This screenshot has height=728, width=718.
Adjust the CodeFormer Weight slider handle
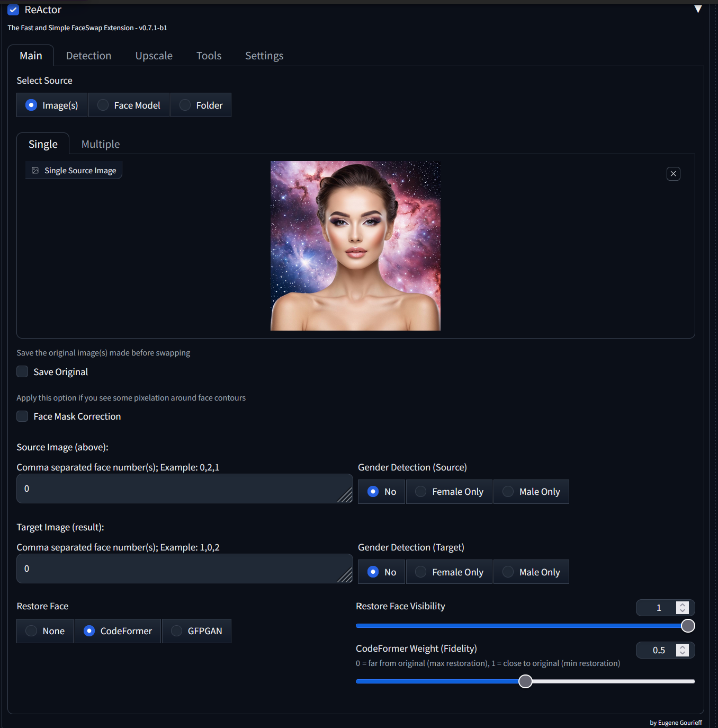click(525, 681)
